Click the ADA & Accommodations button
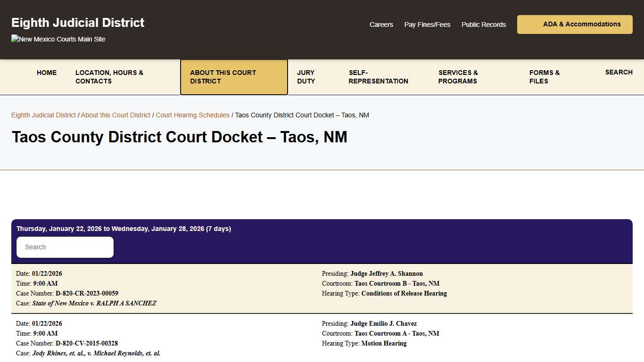 tap(574, 24)
